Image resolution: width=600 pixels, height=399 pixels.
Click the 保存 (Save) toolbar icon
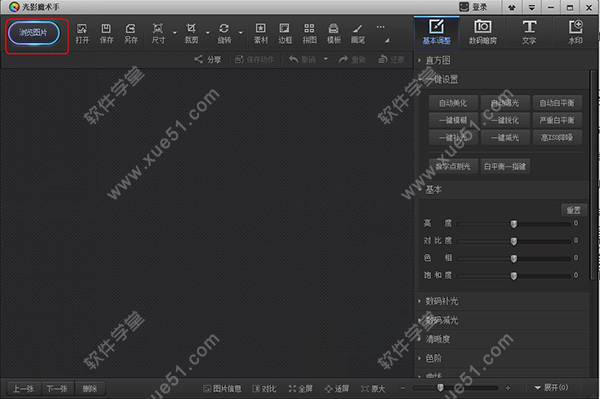tap(106, 33)
